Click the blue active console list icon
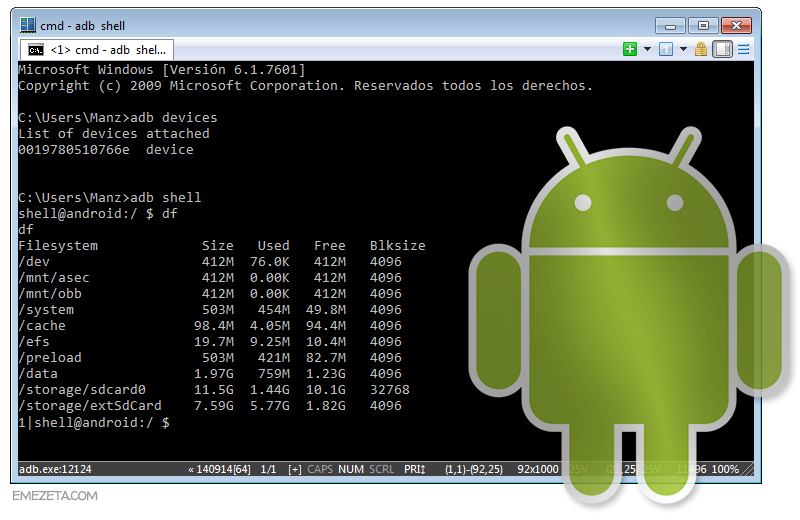The width and height of the screenshot is (800, 520). [x=666, y=49]
